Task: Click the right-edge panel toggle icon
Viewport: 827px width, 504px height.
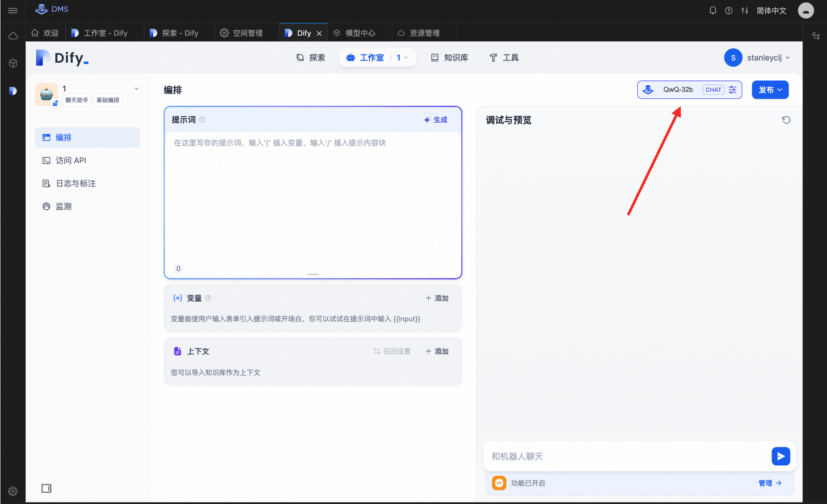Action: point(816,36)
